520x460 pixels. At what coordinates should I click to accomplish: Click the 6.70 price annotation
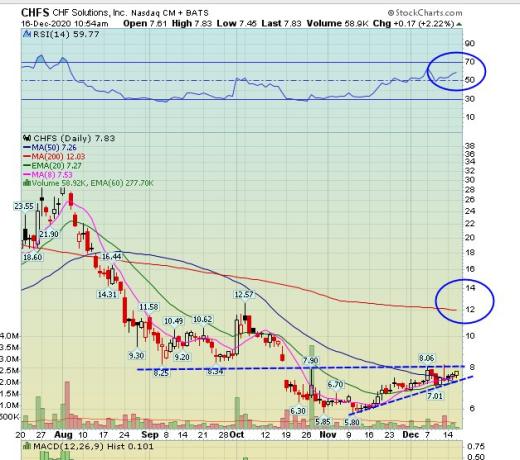tap(335, 385)
